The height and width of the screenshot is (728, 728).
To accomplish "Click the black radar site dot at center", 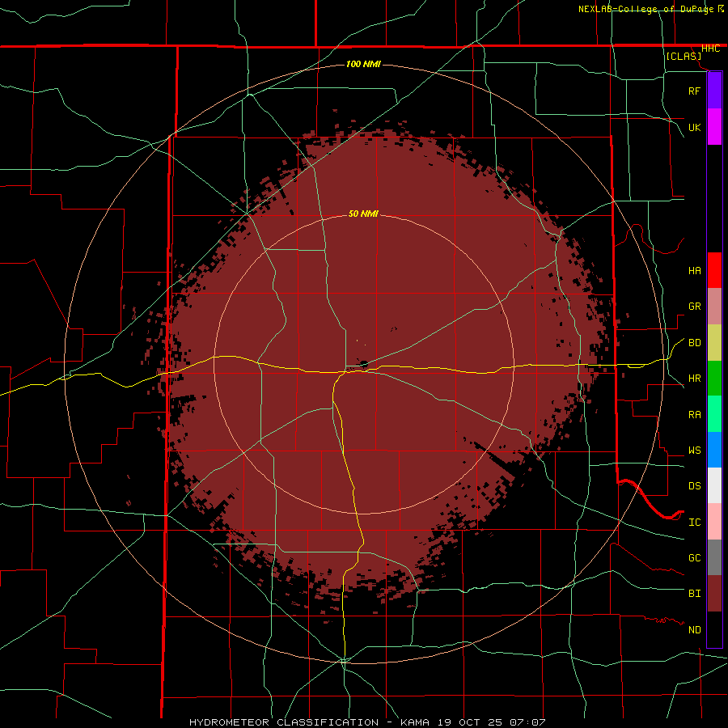I will 364,363.
